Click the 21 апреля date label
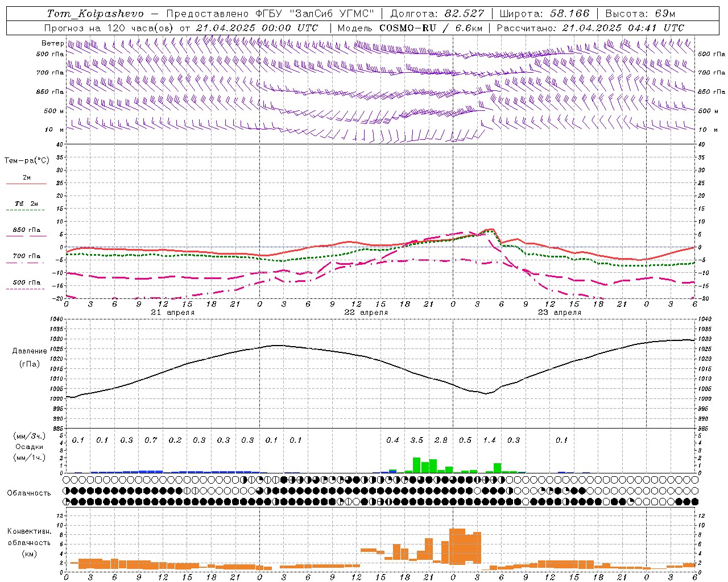Image resolution: width=728 pixels, height=582 pixels. click(173, 313)
